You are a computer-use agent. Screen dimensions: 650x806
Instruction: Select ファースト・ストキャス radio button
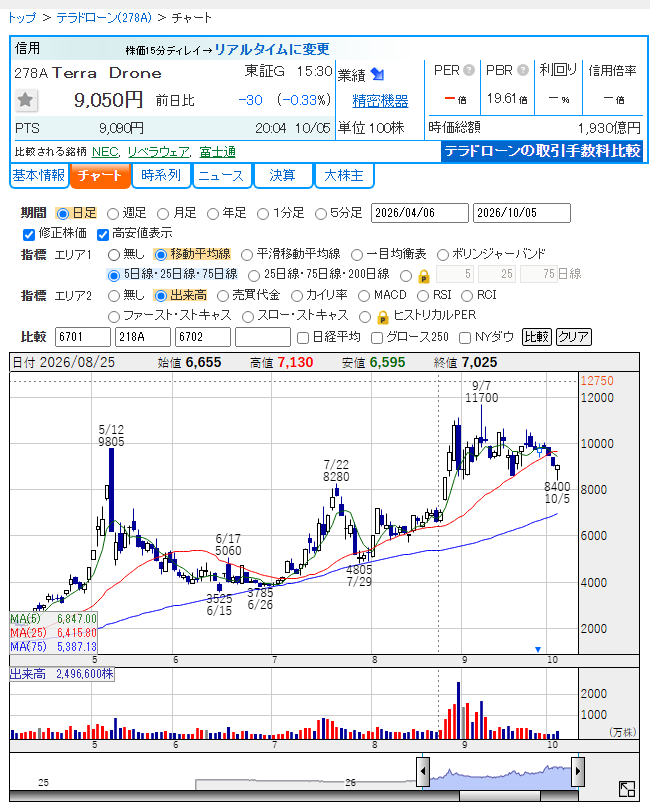click(114, 317)
